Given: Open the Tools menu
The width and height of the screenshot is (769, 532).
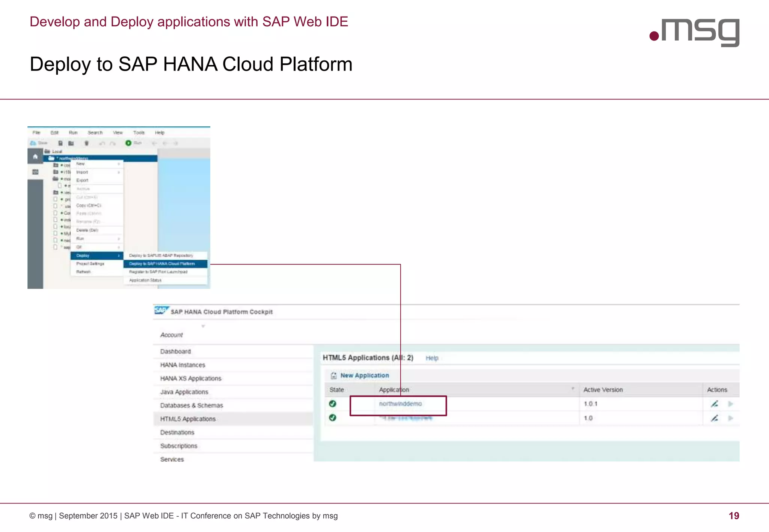Looking at the screenshot, I should coord(139,133).
